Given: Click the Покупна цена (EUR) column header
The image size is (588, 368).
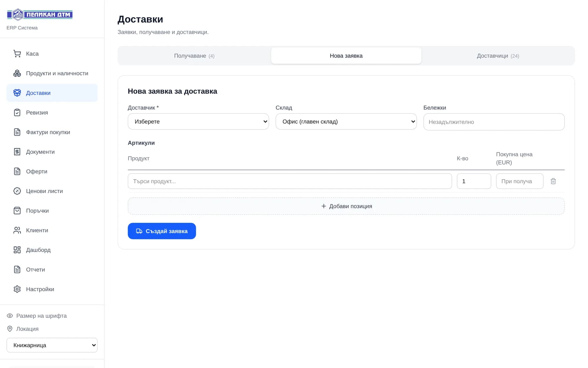Looking at the screenshot, I should click(x=514, y=158).
